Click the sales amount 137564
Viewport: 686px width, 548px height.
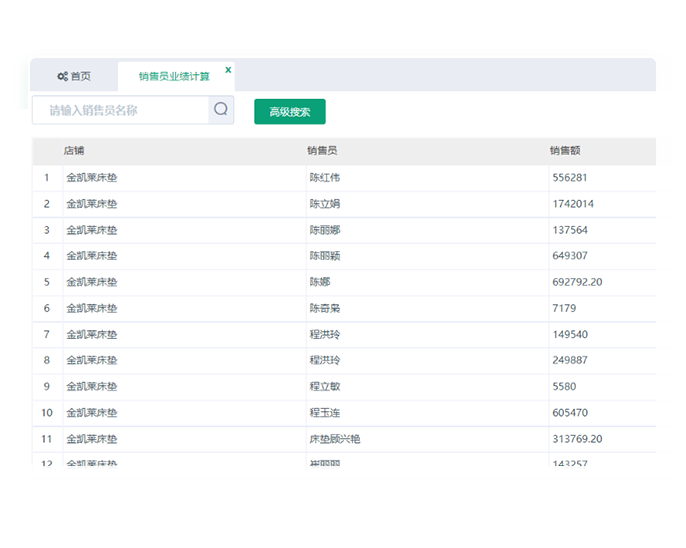[570, 230]
